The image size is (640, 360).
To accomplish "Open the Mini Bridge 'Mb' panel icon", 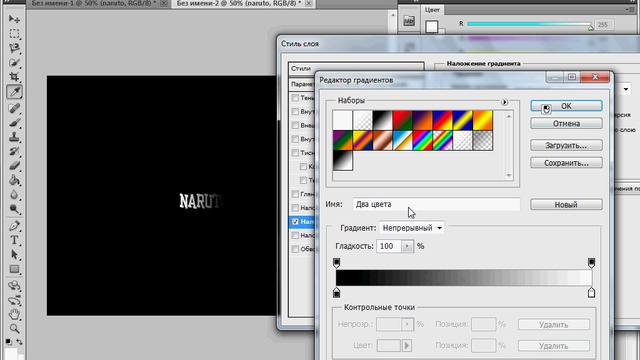I will point(409,21).
